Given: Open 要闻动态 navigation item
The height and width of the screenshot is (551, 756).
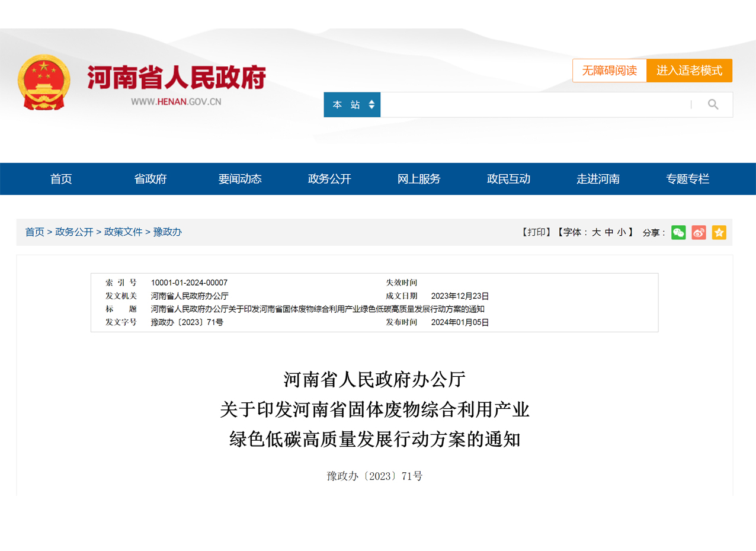Looking at the screenshot, I should 240,179.
